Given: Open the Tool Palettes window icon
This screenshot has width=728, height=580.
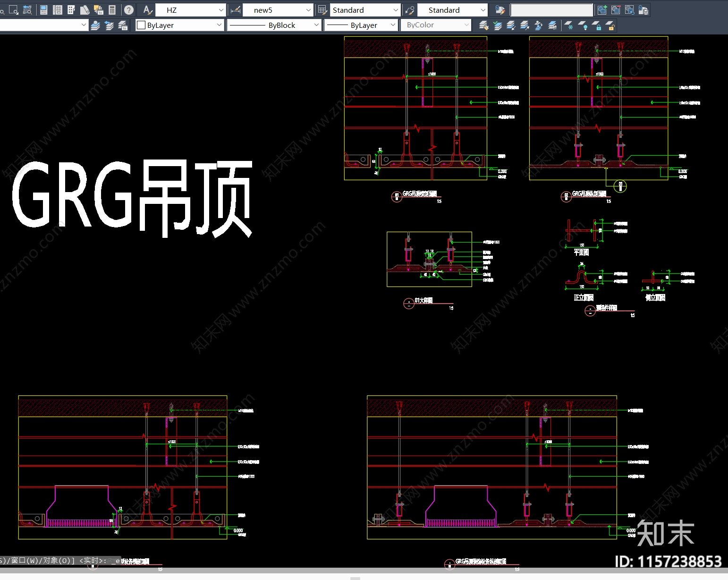Looking at the screenshot, I should [71, 10].
